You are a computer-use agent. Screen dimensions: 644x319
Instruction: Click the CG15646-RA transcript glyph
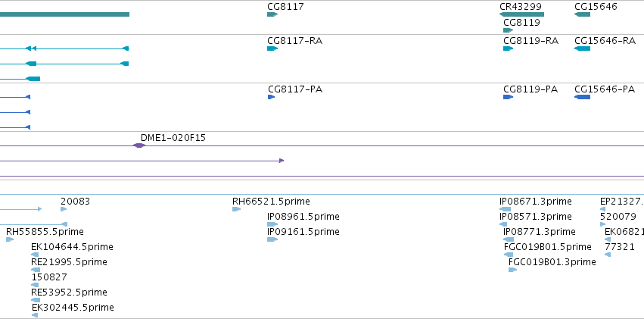coord(582,48)
